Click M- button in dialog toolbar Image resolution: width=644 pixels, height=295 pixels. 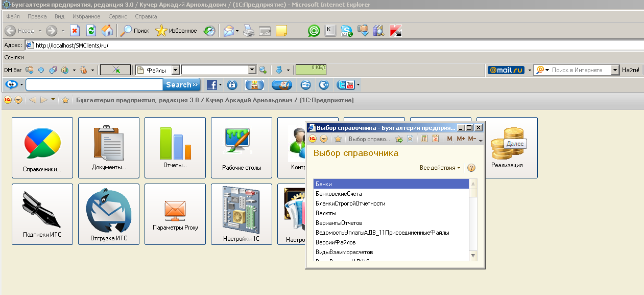[472, 139]
